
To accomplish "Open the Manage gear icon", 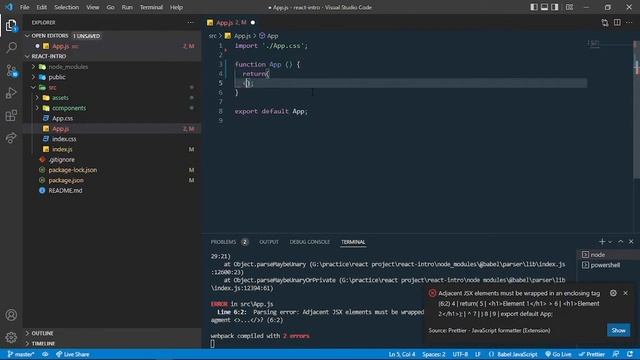I will tap(11, 337).
